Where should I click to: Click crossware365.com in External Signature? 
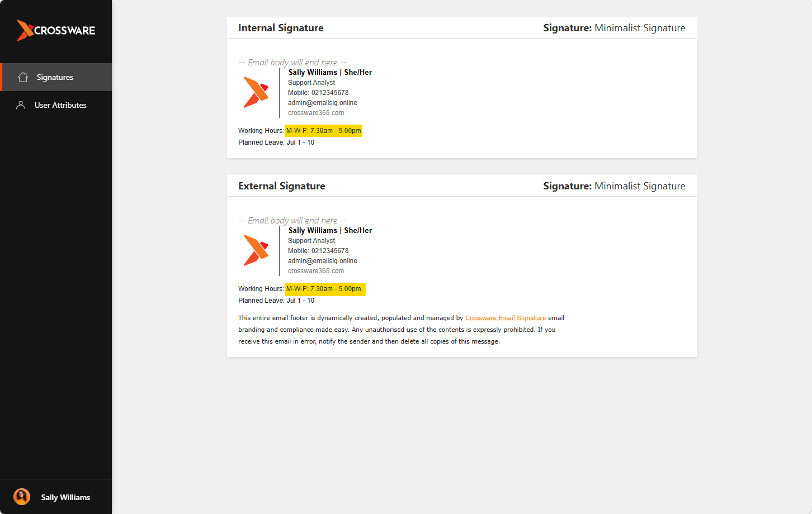[x=316, y=271]
